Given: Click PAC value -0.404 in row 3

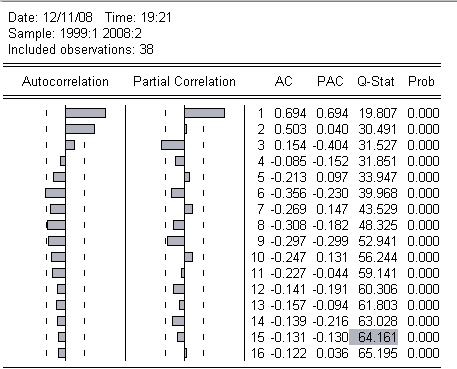Looking at the screenshot, I should click(330, 145).
